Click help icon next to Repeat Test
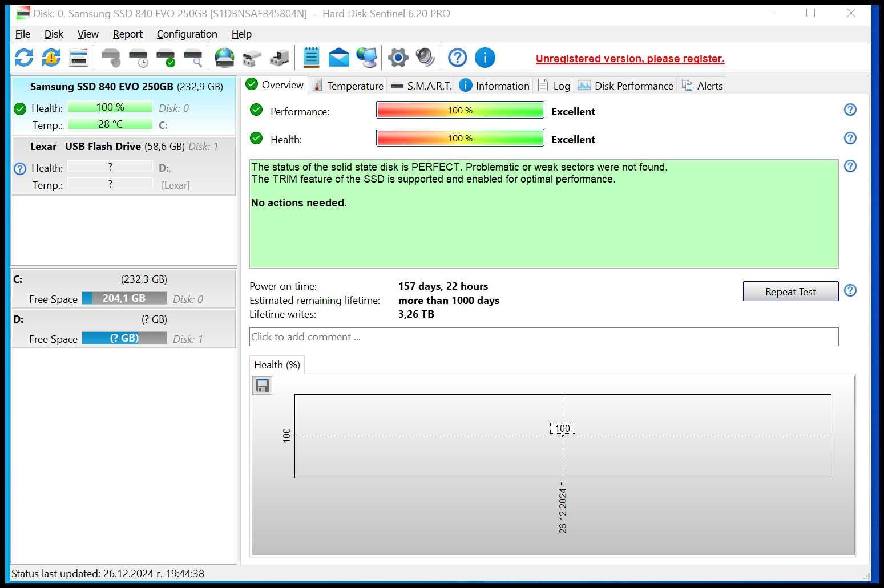 coord(850,290)
